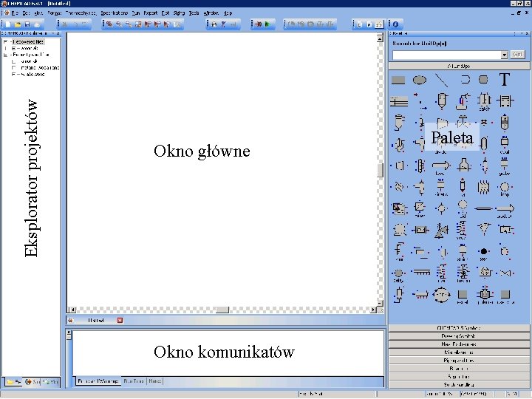Image resolution: width=532 pixels, height=399 pixels.
Task: Click the vertical scrollbar up arrow
Action: [380, 38]
